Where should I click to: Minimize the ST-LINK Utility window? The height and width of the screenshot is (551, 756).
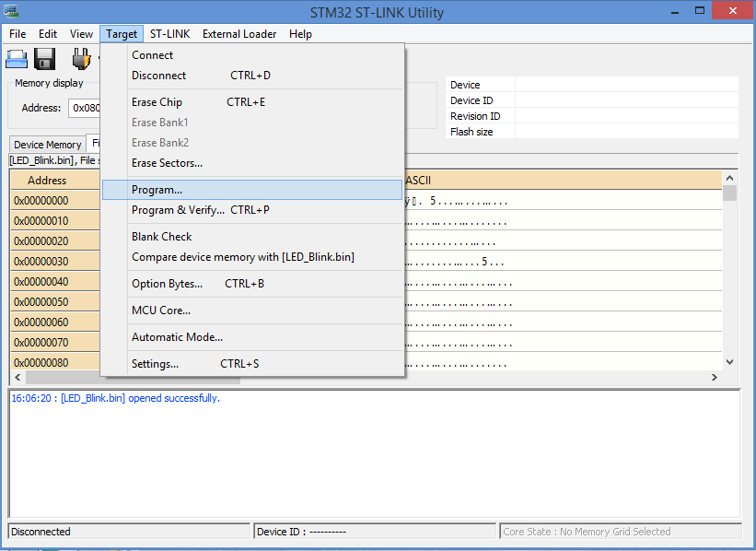click(x=675, y=11)
